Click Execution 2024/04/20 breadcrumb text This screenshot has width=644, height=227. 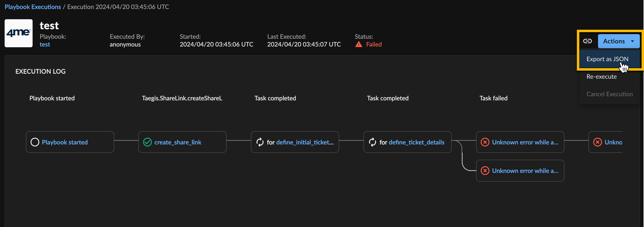click(x=118, y=7)
